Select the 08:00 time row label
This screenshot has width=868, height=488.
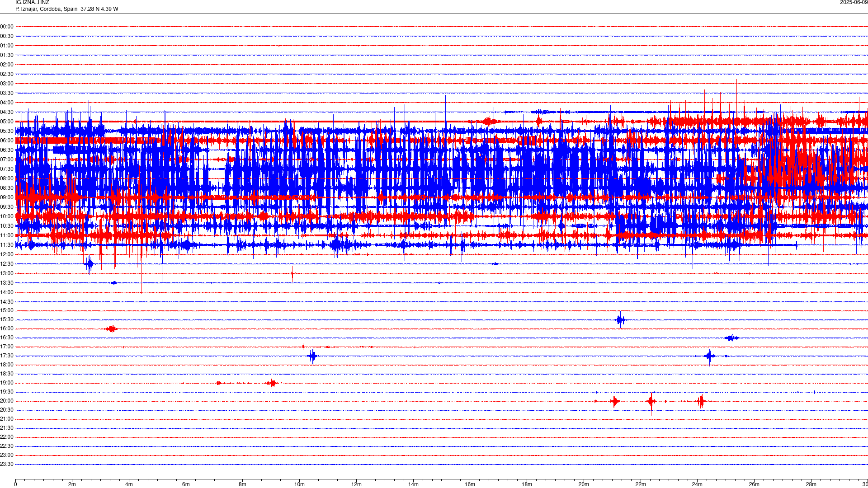pos(7,178)
